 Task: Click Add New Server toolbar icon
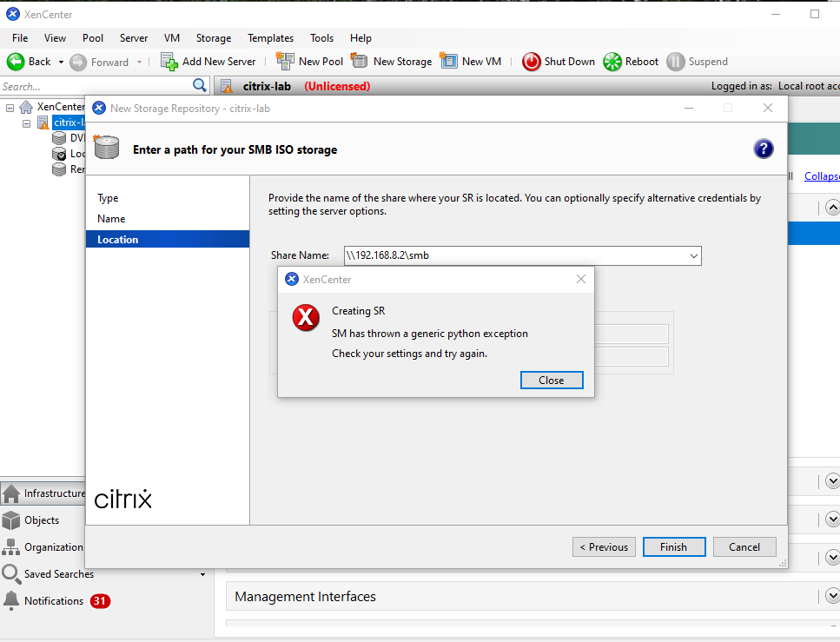(x=169, y=62)
